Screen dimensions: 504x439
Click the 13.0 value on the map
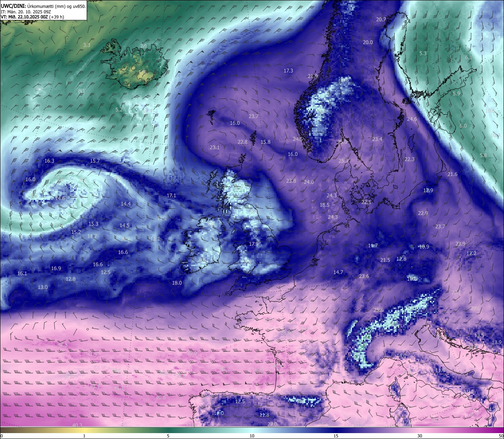point(43,287)
